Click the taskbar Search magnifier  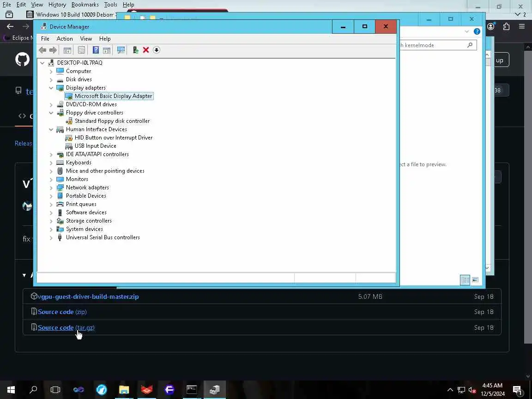[33, 389]
